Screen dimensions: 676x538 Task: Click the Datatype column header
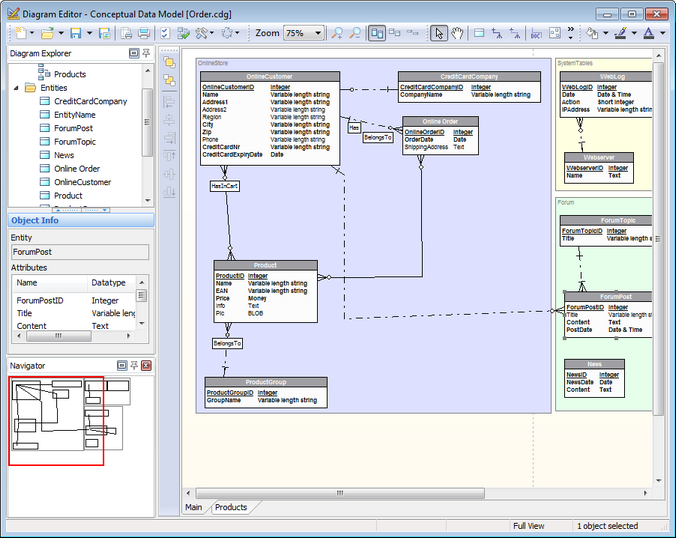tap(108, 283)
